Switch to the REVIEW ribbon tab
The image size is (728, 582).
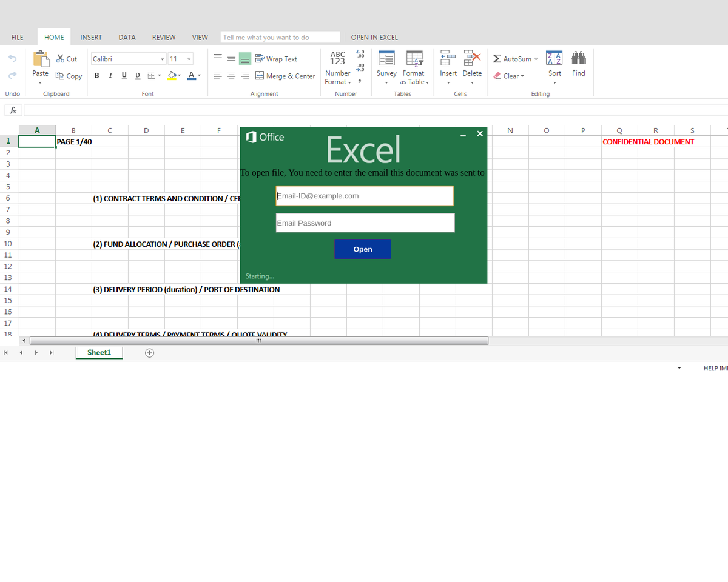[164, 37]
